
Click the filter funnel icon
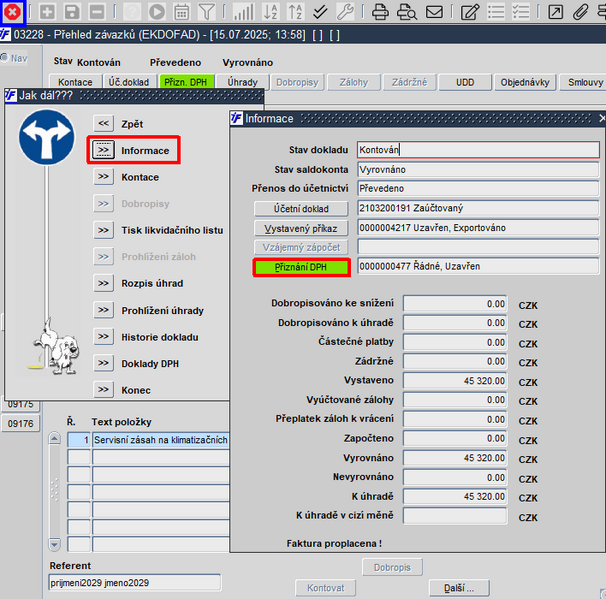(x=206, y=12)
